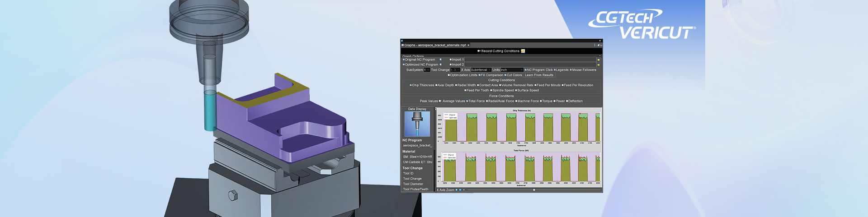Click the Import 1 file path field

click(x=530, y=60)
